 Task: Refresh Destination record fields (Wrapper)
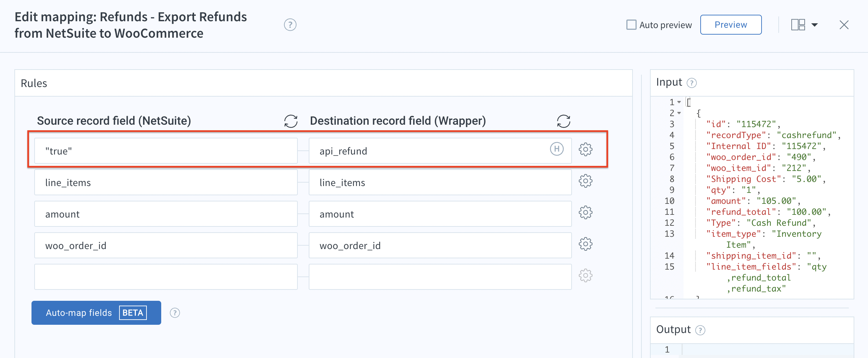click(x=563, y=121)
